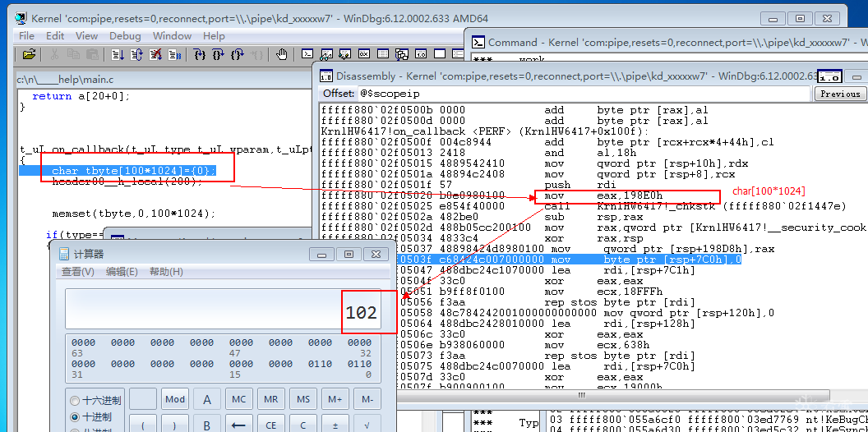Click the calculator MR button
The width and height of the screenshot is (868, 432).
(271, 399)
